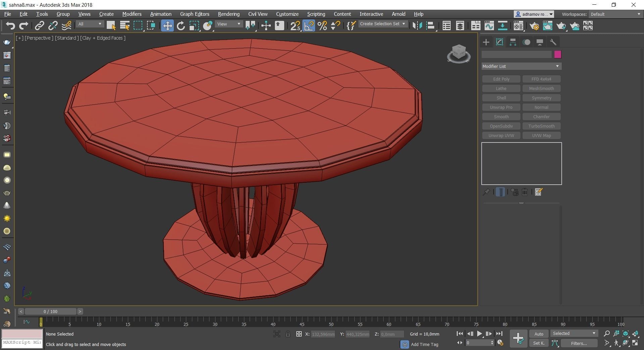Toggle Selection Lock padlock icon
Viewport: 644px width, 350px height.
tap(288, 334)
